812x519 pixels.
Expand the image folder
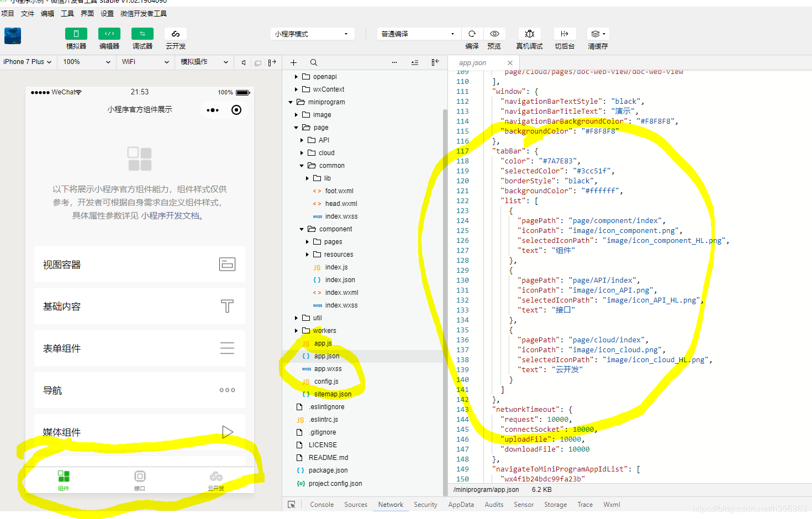pyautogui.click(x=296, y=115)
